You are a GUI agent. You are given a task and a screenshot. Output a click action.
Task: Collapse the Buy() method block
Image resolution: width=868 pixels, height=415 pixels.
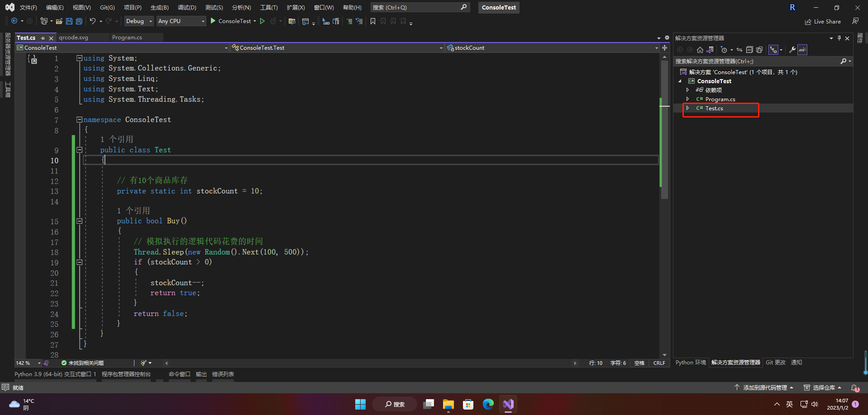pyautogui.click(x=79, y=222)
